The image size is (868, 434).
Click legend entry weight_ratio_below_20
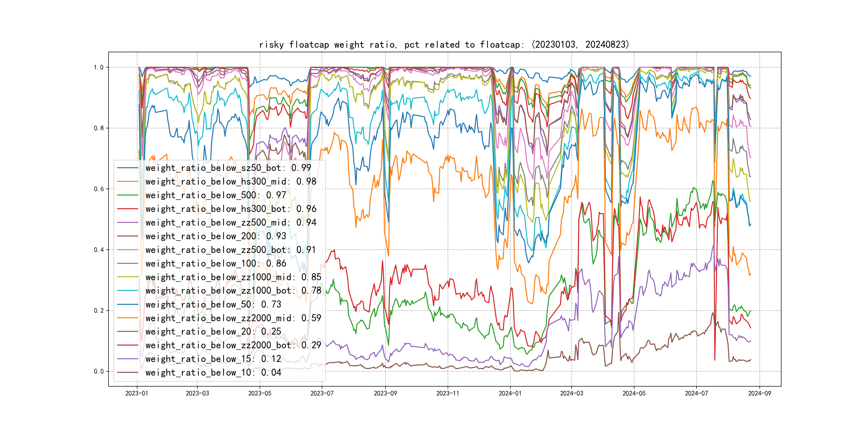click(213, 332)
